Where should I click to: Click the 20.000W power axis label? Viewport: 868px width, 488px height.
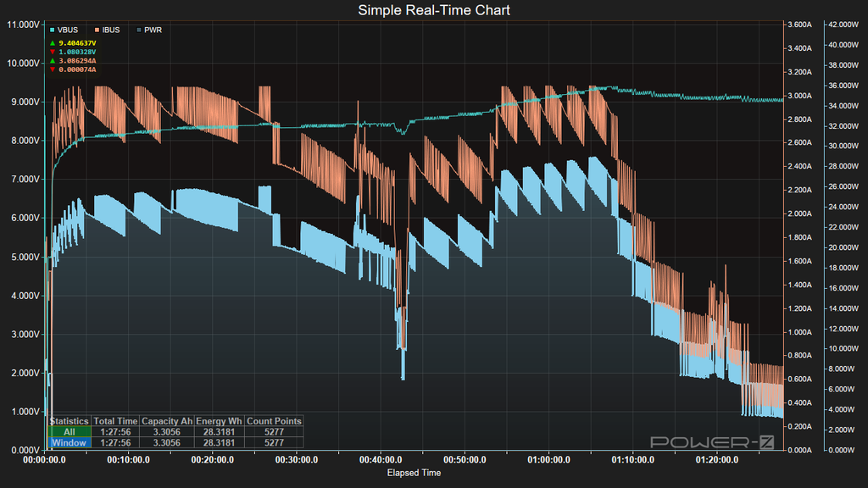pyautogui.click(x=843, y=248)
